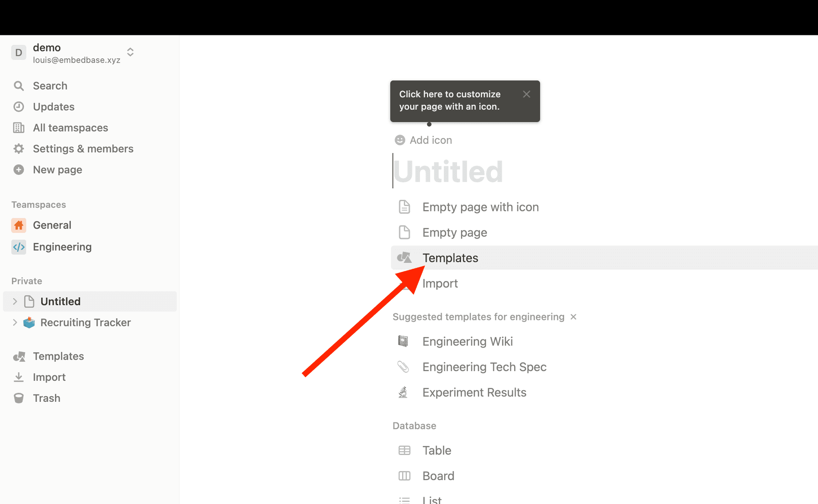Open Settings & members gear icon
Image resolution: width=818 pixels, height=504 pixels.
(x=19, y=149)
